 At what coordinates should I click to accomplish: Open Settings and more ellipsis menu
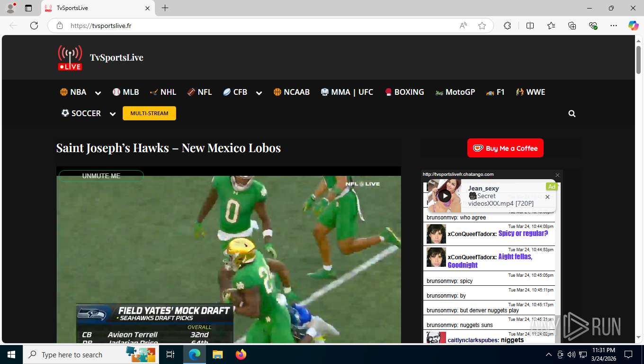pyautogui.click(x=614, y=26)
